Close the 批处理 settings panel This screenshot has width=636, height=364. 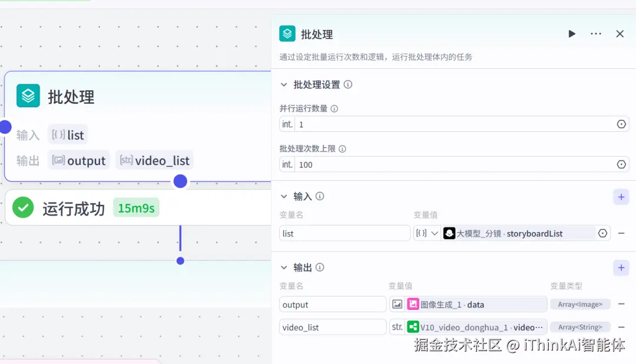click(620, 34)
